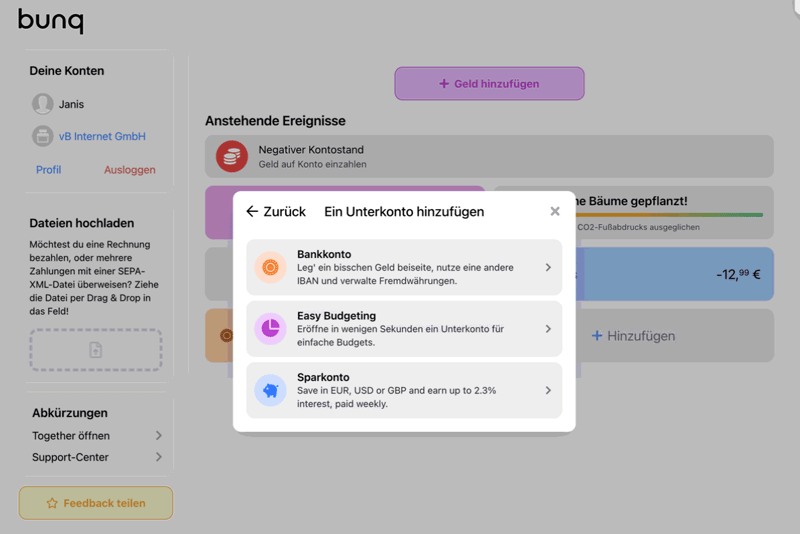Close the Unterkonto dialog

click(555, 211)
